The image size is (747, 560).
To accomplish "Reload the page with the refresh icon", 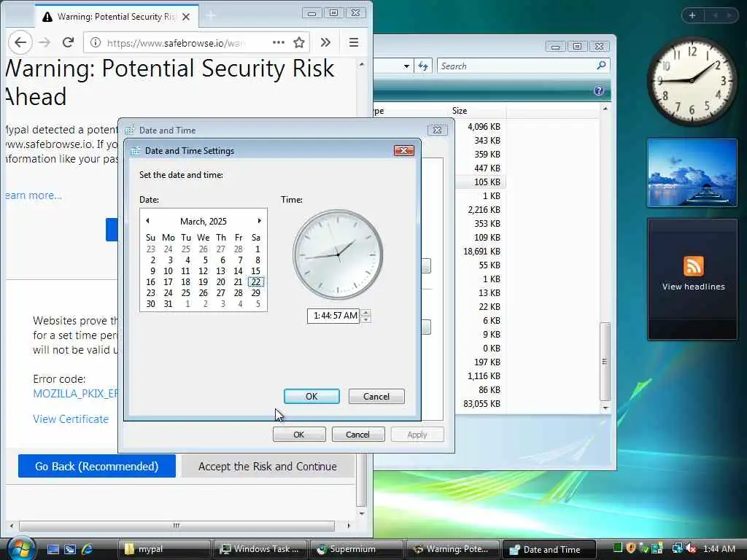I will click(68, 42).
